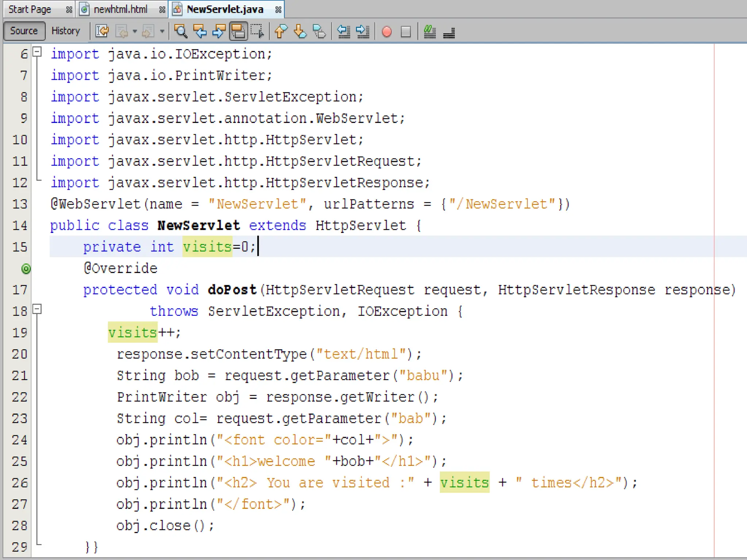The width and height of the screenshot is (747, 560).
Task: Toggle Highlight Search button
Action: coord(238,31)
